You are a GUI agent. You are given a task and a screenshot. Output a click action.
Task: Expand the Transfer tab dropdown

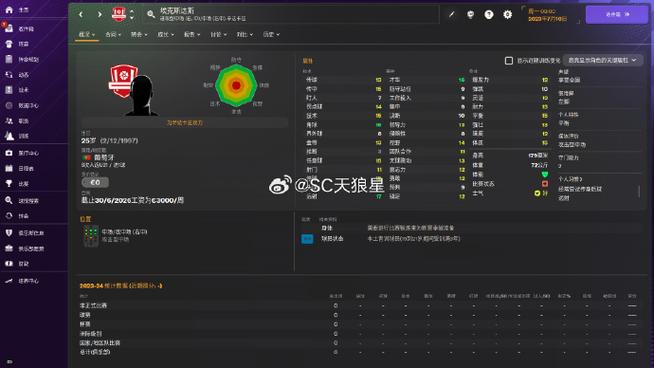[x=139, y=35]
